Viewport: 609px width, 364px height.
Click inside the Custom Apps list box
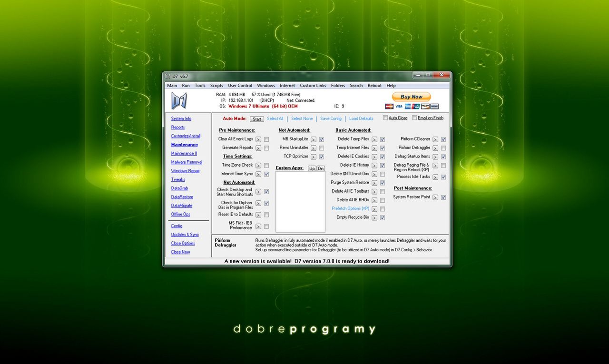pos(300,202)
